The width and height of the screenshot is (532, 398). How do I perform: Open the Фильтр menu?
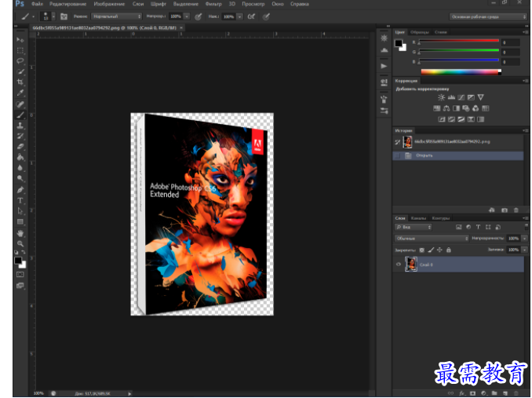click(x=213, y=4)
